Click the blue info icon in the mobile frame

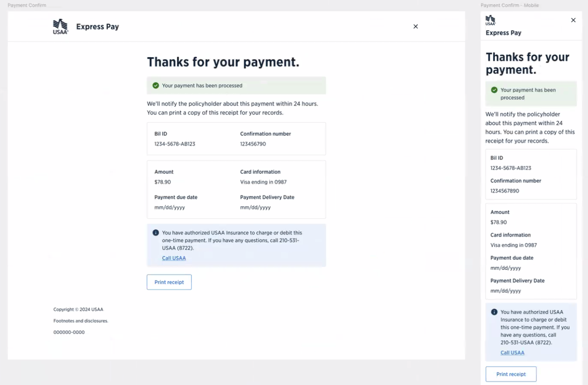[x=494, y=312]
